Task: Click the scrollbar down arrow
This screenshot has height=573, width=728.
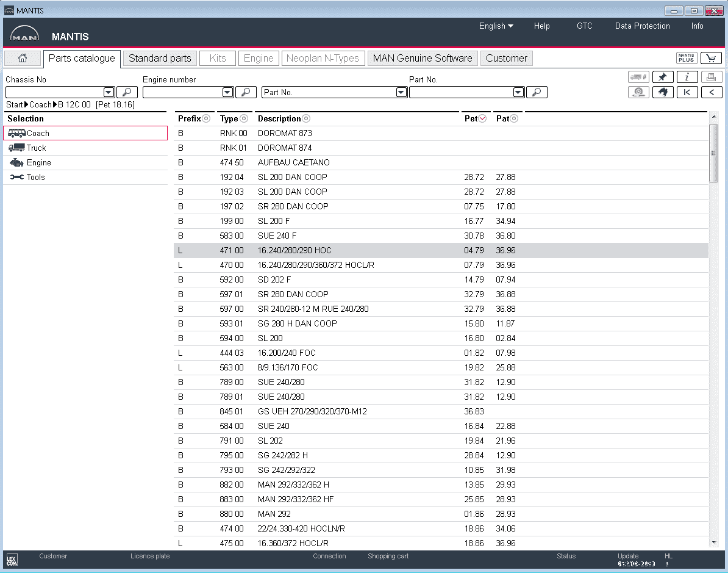Action: (713, 542)
